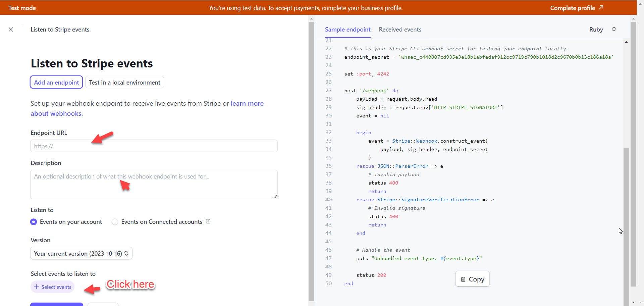Image resolution: width=644 pixels, height=306 pixels.
Task: Focus the Endpoint URL input field
Action: point(154,146)
